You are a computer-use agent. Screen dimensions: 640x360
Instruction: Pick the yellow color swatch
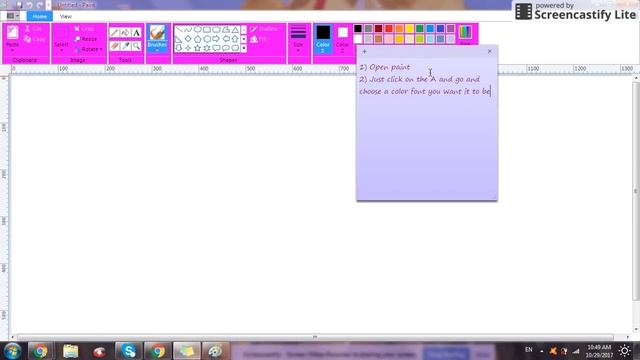coord(409,29)
